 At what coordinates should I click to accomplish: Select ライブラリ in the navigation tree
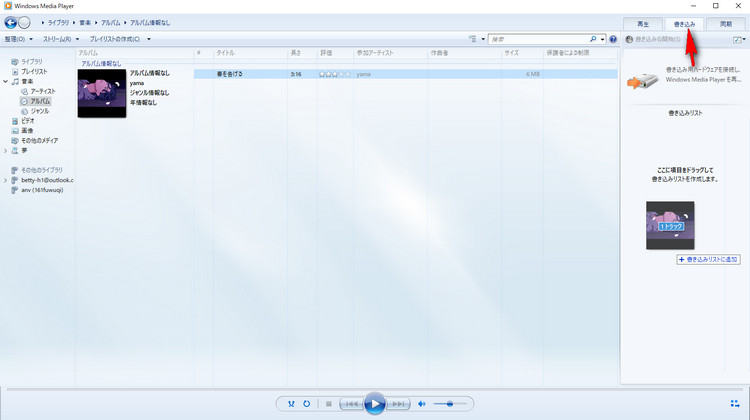32,62
